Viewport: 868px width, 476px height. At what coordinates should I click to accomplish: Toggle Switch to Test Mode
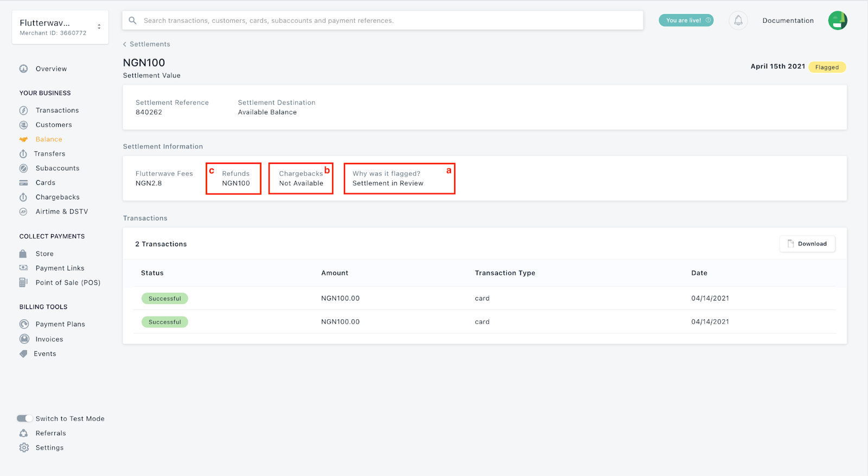pyautogui.click(x=24, y=419)
